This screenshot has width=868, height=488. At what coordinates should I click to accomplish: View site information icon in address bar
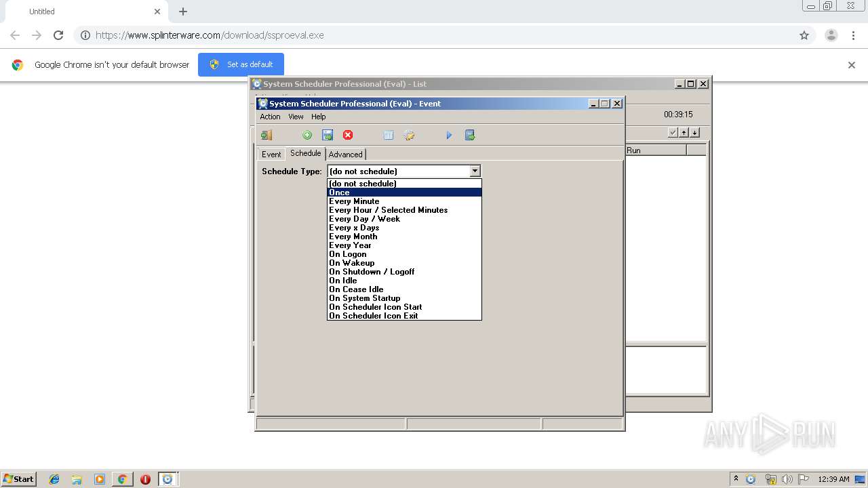[x=85, y=35]
